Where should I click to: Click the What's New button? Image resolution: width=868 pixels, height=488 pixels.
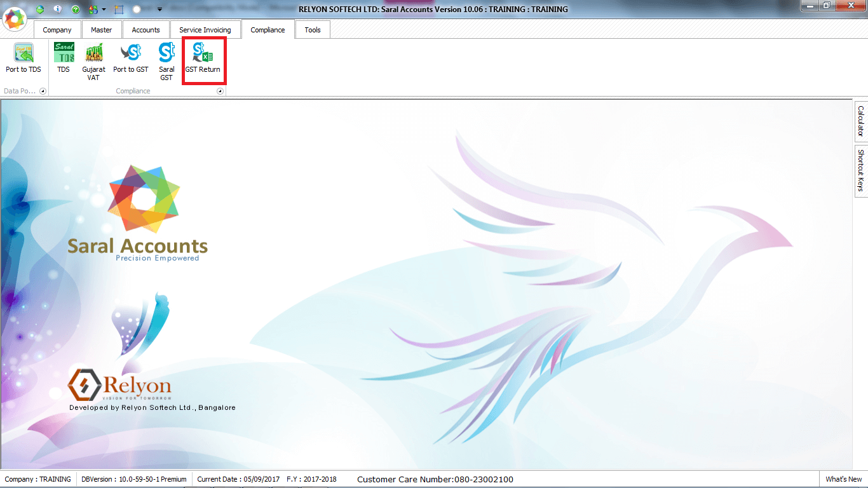pos(843,479)
